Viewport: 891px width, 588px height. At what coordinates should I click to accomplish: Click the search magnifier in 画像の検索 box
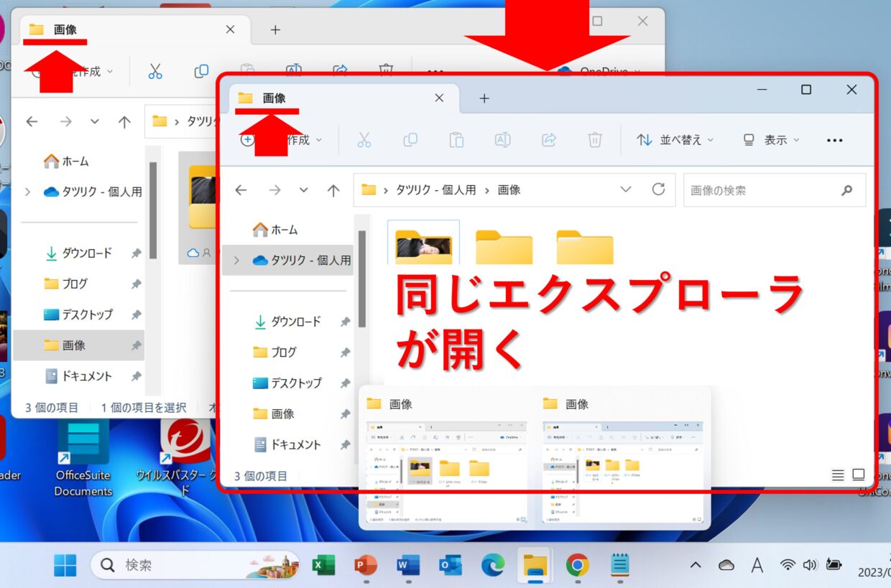click(847, 190)
